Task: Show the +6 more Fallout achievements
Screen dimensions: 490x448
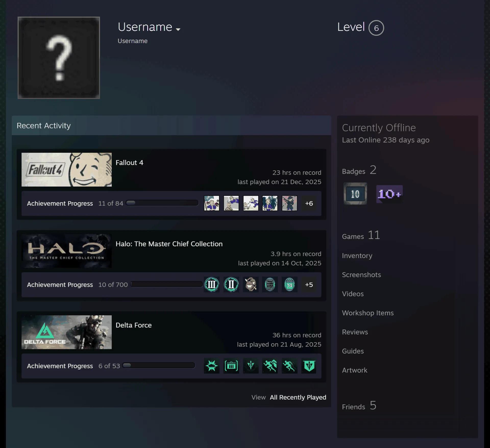Action: [x=309, y=203]
